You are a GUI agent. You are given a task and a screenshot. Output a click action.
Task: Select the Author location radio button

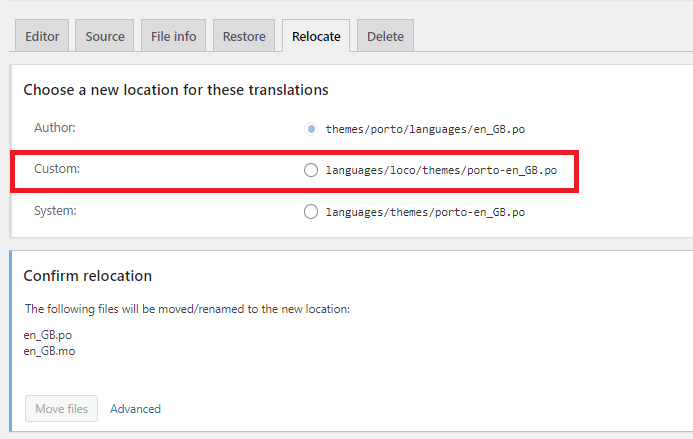click(311, 129)
